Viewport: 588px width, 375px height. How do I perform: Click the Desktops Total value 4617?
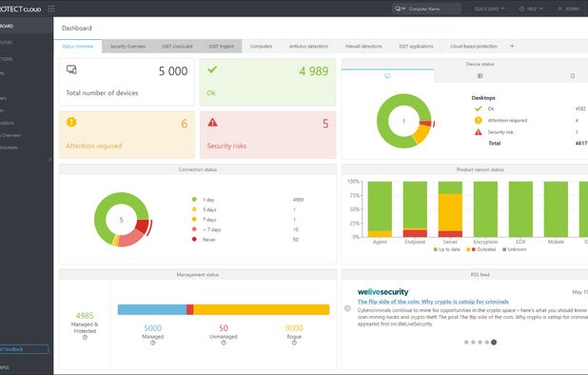[581, 144]
